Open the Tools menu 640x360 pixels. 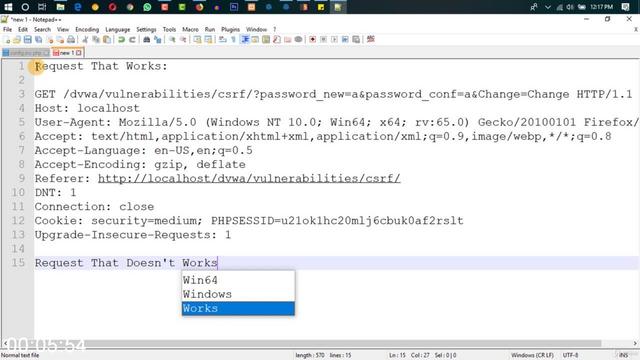tap(169, 29)
